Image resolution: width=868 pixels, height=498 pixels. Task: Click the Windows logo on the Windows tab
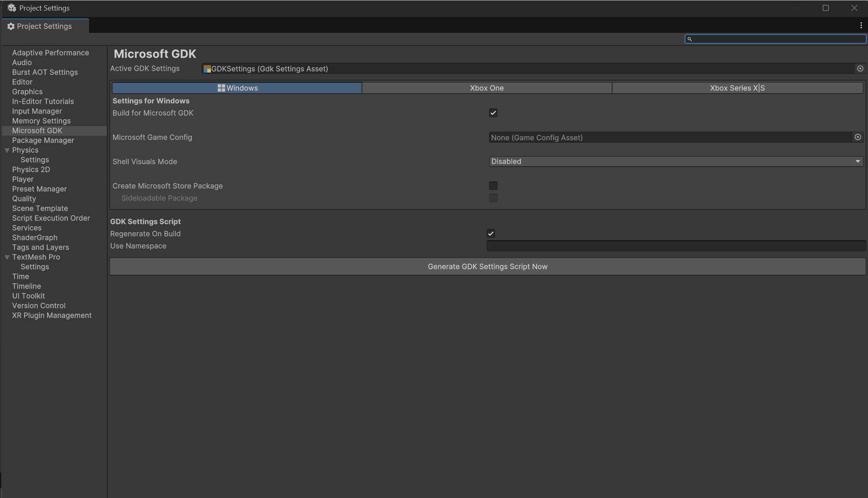(221, 88)
